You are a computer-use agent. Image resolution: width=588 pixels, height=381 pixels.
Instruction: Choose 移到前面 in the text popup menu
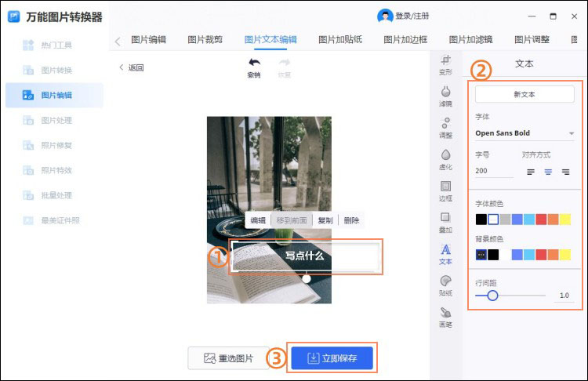point(292,220)
